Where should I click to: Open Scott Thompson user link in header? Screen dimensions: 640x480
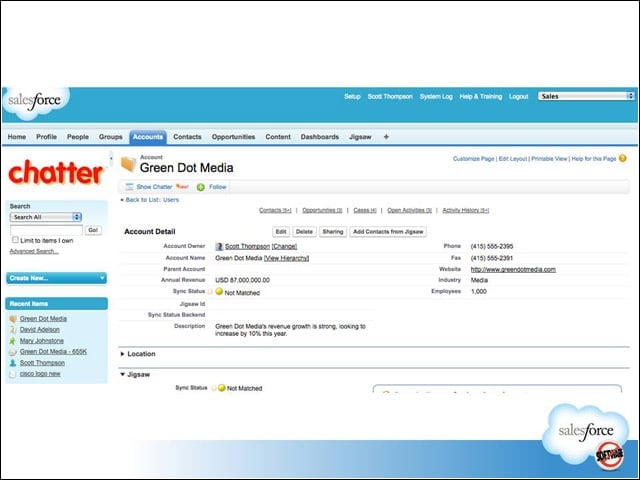[x=390, y=97]
